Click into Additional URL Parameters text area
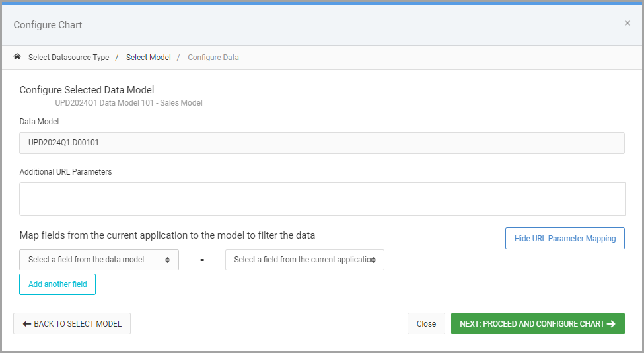 [x=322, y=199]
